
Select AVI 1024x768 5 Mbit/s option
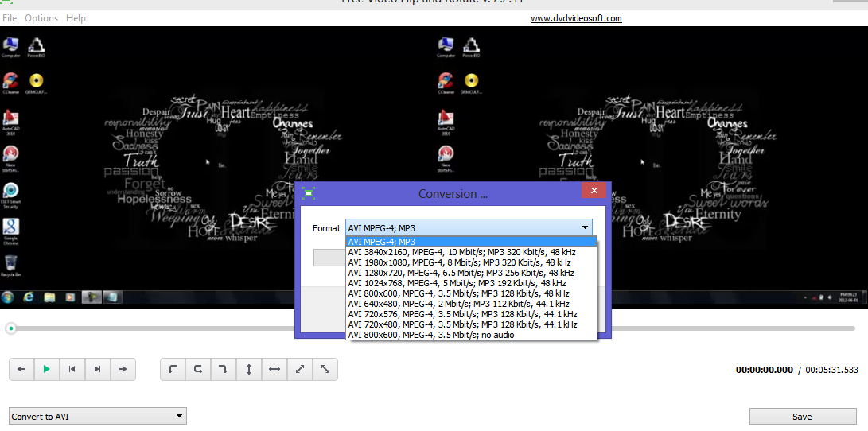(x=471, y=283)
